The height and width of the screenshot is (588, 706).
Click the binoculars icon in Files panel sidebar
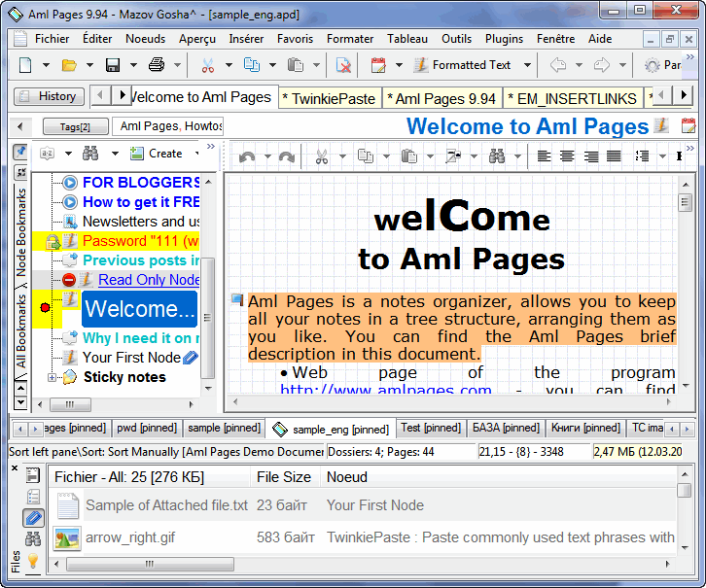(x=33, y=539)
